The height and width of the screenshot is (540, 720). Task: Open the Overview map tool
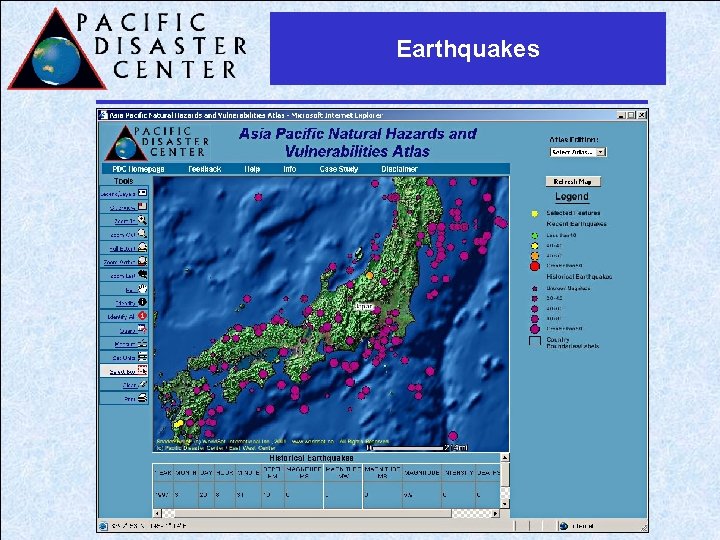(x=143, y=207)
